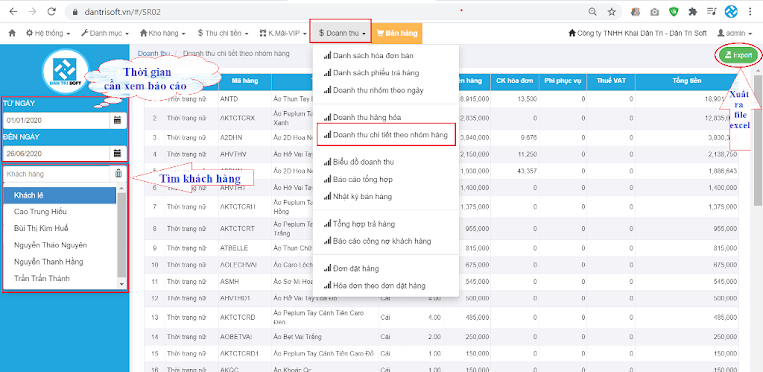The image size is (763, 372).
Task: Open calendar picker for Đến ngày
Action: tap(117, 153)
